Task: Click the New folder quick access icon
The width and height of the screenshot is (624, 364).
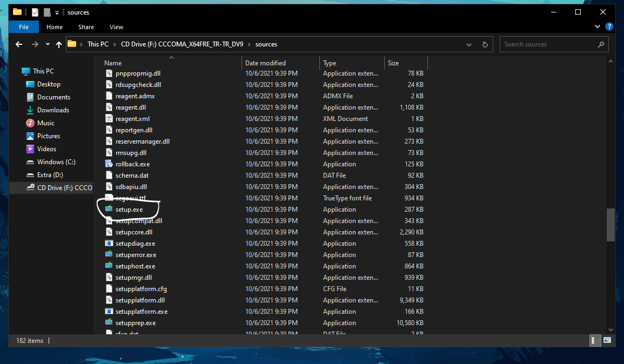Action: [x=47, y=12]
